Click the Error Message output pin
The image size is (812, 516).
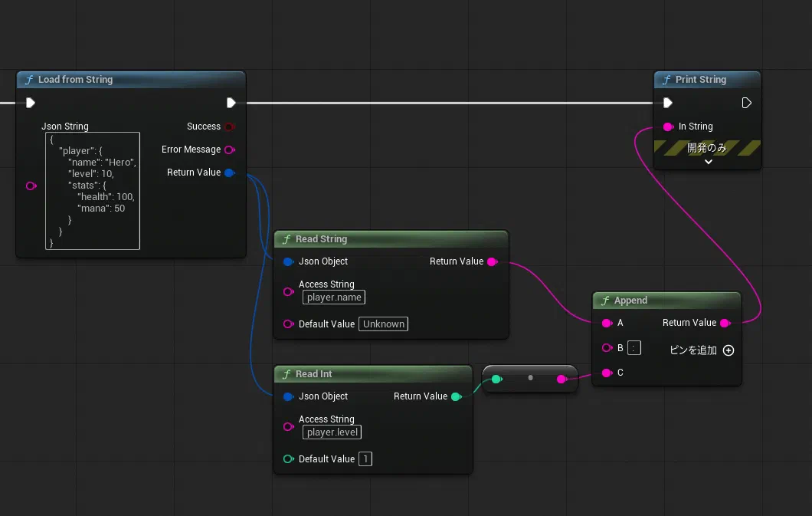[230, 150]
